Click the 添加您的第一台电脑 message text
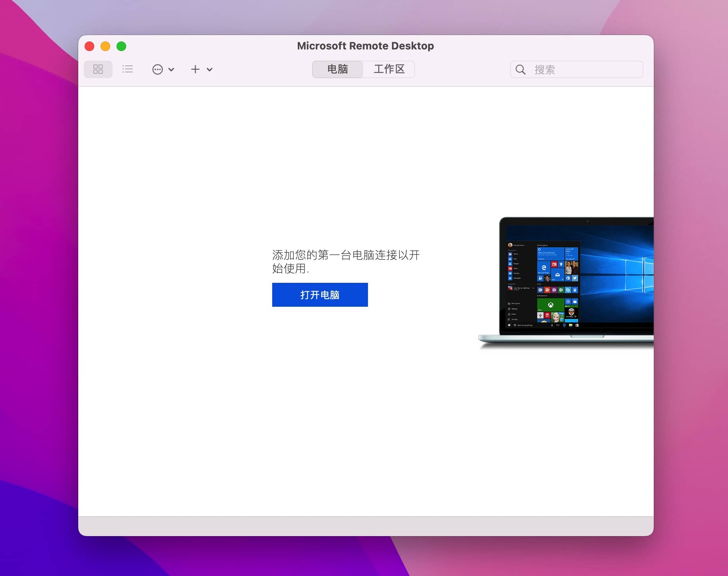 [346, 261]
